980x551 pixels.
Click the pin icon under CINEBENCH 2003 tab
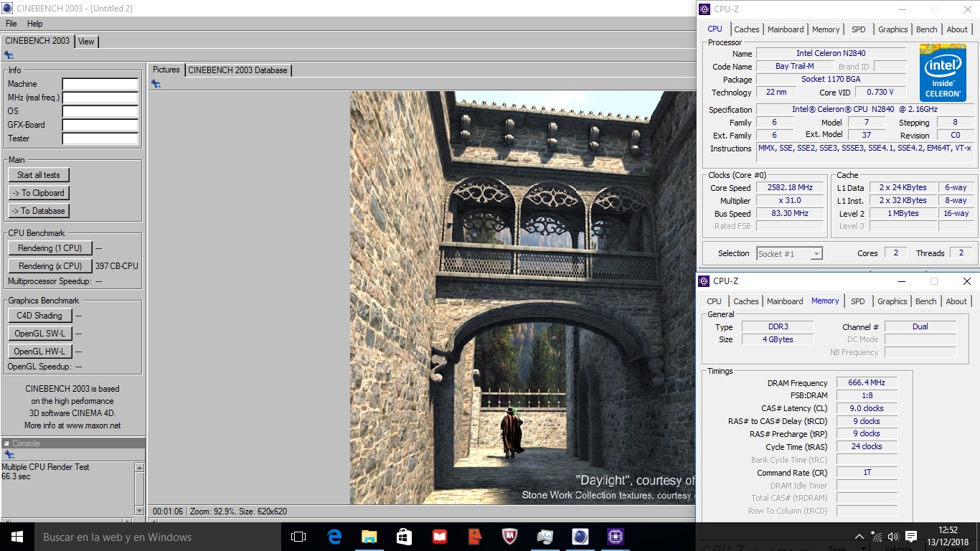pyautogui.click(x=9, y=55)
